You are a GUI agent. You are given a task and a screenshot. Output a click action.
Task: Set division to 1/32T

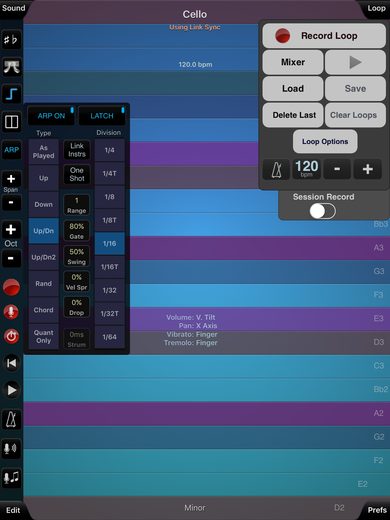[x=110, y=313]
